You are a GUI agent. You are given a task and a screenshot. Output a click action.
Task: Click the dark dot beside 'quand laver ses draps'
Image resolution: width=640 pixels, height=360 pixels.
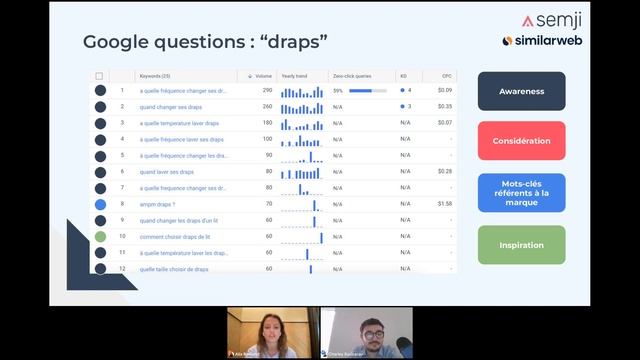100,172
